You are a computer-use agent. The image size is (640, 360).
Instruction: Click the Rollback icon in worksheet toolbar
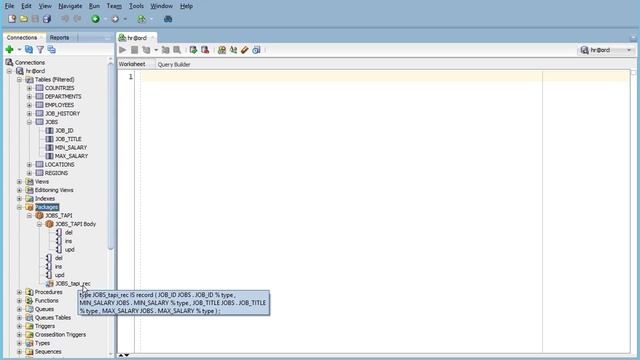tap(205, 50)
